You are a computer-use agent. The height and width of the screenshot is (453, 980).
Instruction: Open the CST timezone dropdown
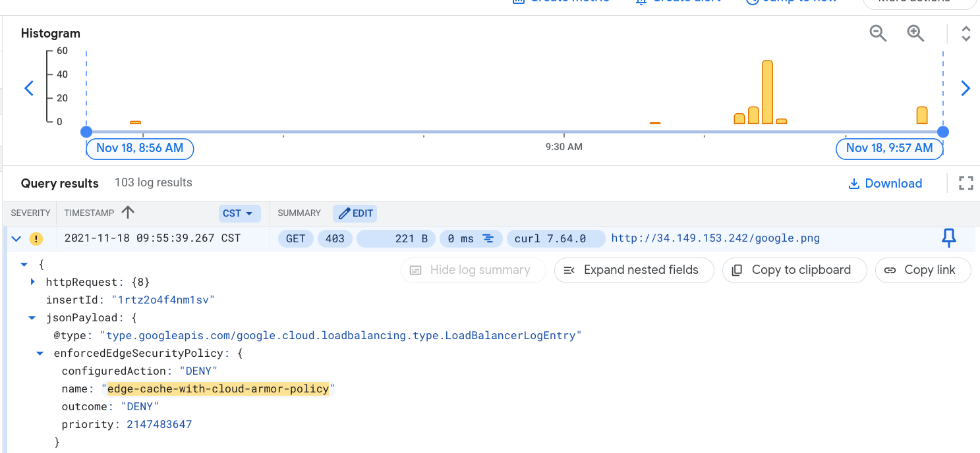[x=240, y=213]
